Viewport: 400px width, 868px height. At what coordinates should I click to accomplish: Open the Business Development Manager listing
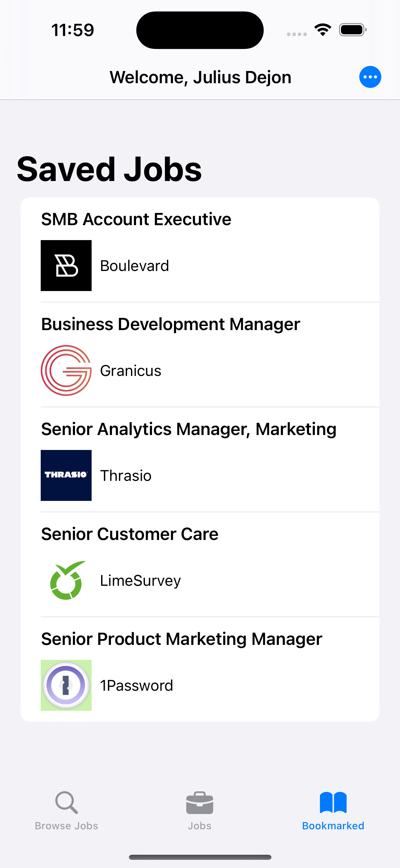171,324
